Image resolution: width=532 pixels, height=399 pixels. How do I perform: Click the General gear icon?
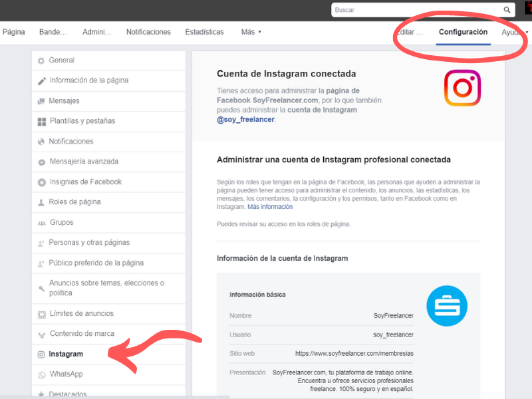[x=41, y=61]
